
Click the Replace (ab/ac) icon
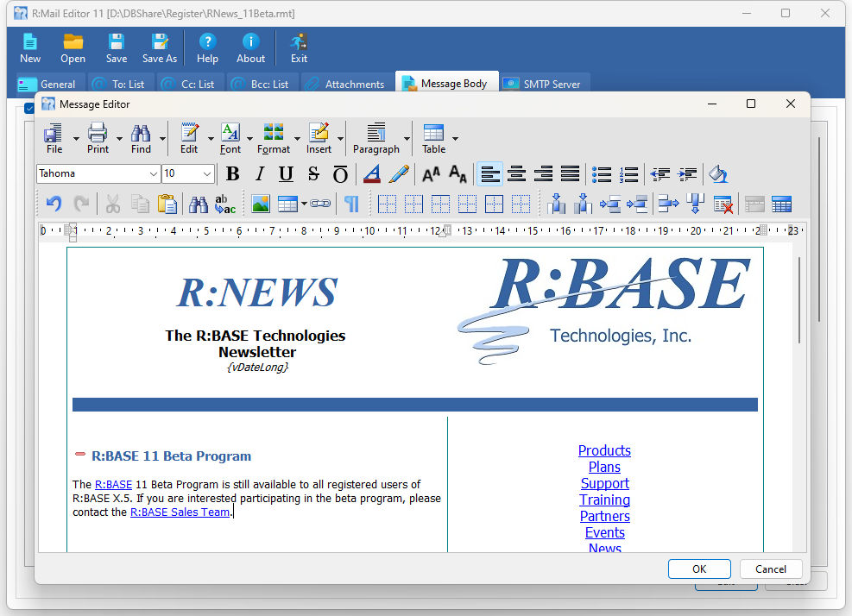click(x=225, y=204)
